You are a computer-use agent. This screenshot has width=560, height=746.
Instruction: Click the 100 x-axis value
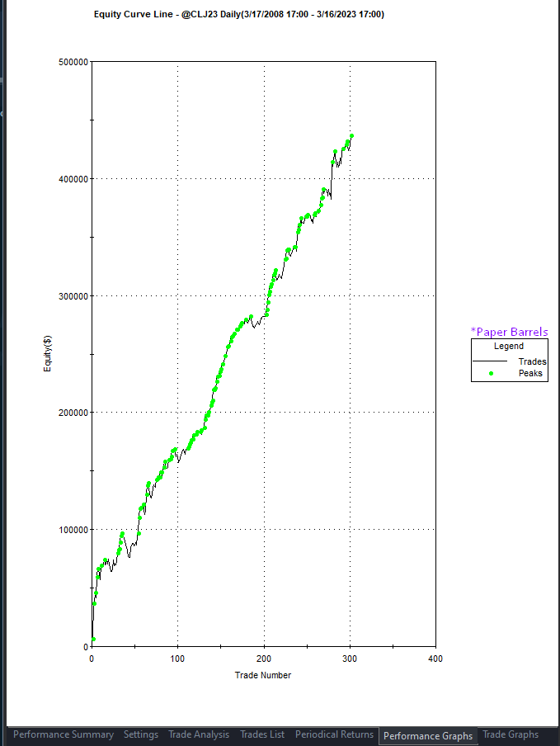(x=177, y=659)
